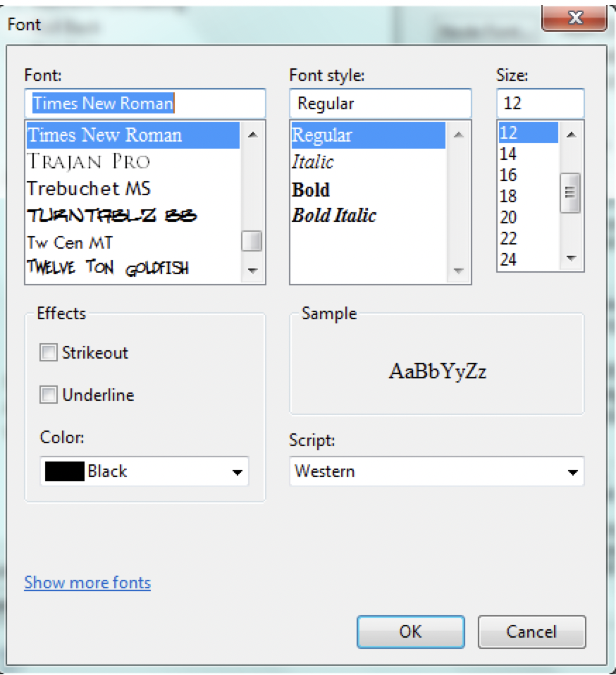Click the Cancel button
This screenshot has width=616, height=675.
pyautogui.click(x=531, y=632)
